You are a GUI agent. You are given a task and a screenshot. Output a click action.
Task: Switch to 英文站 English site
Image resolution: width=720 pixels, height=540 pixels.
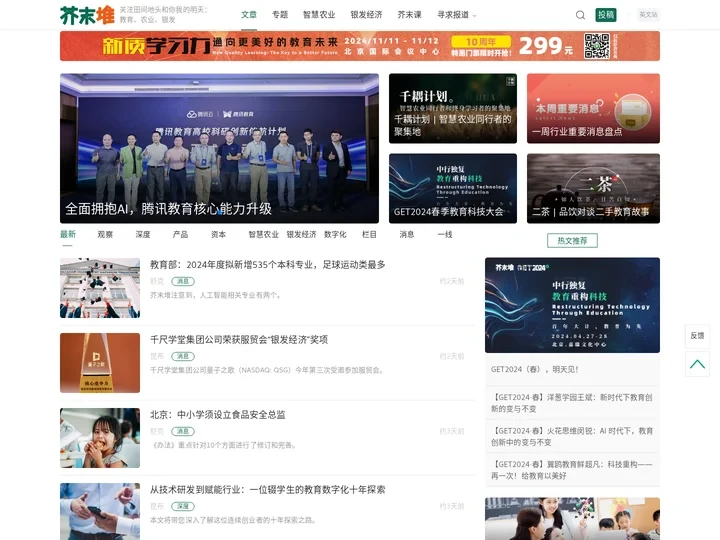648,15
